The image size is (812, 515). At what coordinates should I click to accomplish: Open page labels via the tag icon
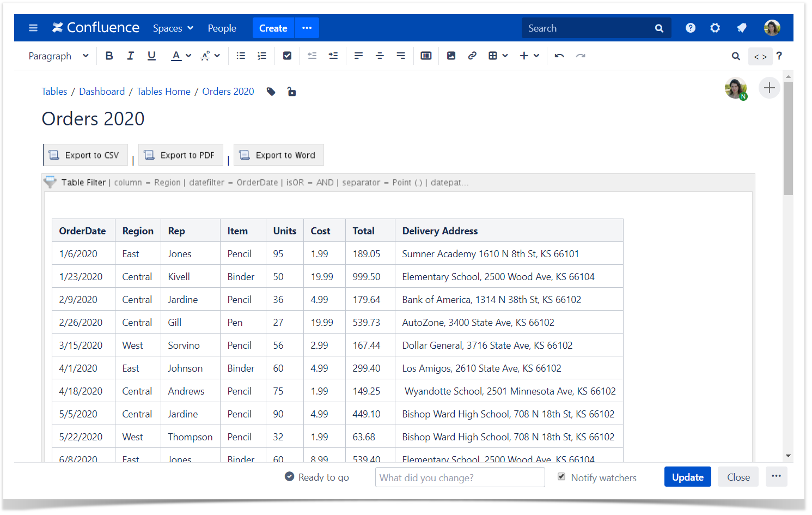(x=271, y=92)
